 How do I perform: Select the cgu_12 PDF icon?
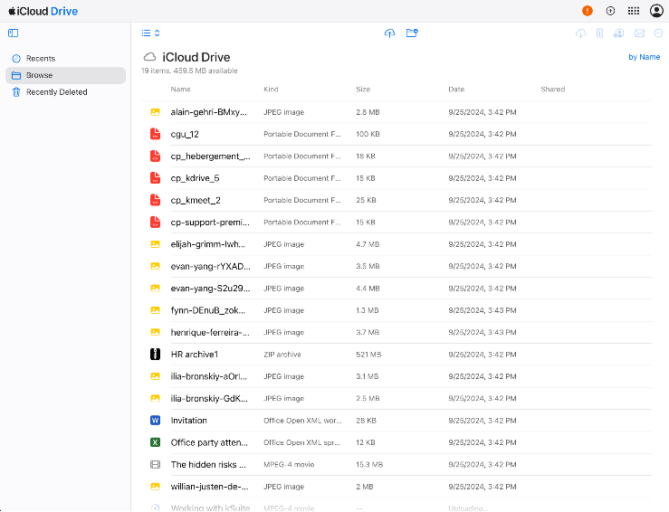(x=155, y=134)
